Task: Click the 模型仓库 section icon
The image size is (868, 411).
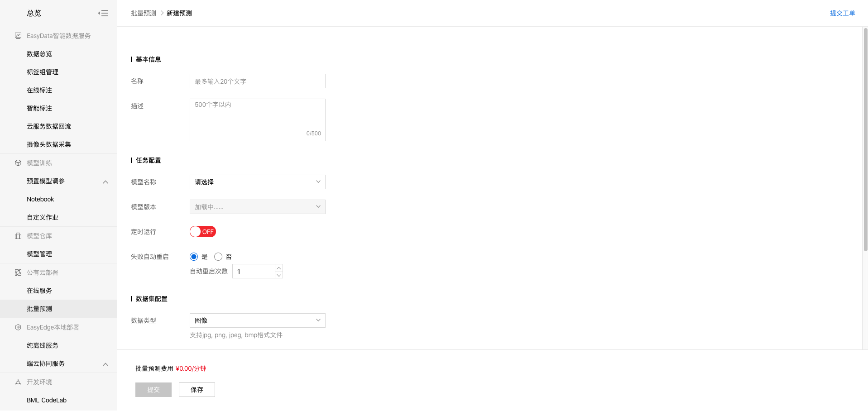Action: click(x=18, y=236)
